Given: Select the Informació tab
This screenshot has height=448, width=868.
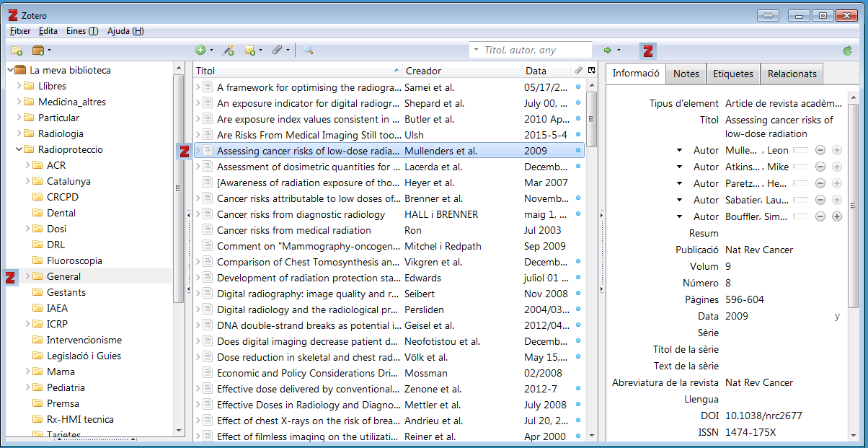Looking at the screenshot, I should click(636, 73).
